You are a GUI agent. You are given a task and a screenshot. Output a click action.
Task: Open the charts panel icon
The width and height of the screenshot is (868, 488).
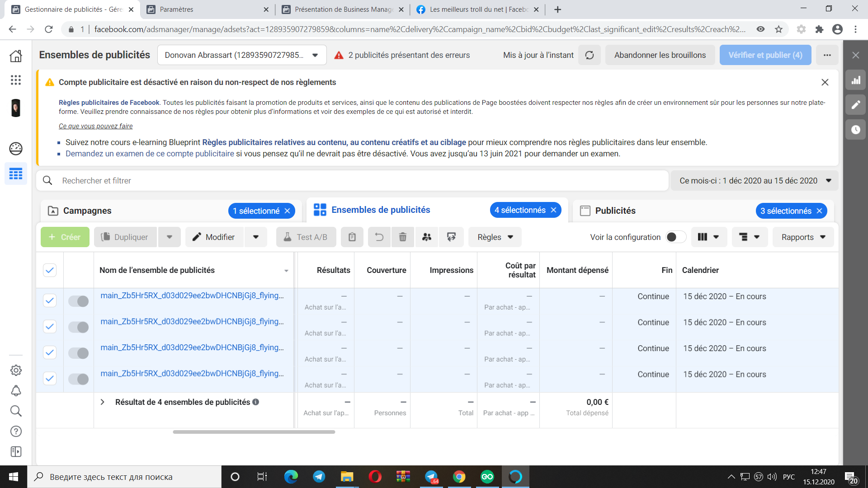click(x=856, y=80)
